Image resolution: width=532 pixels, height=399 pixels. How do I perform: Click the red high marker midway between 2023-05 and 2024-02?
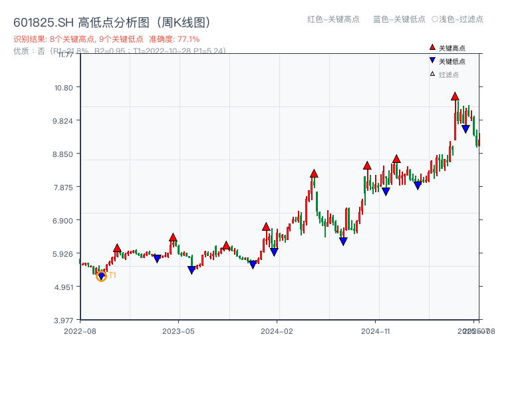[x=226, y=245]
